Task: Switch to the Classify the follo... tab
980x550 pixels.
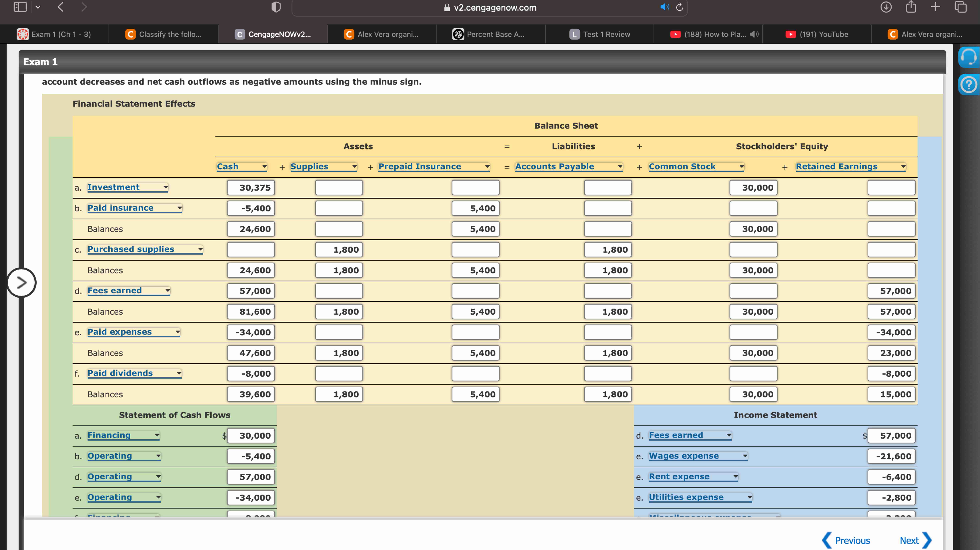Action: 164,34
